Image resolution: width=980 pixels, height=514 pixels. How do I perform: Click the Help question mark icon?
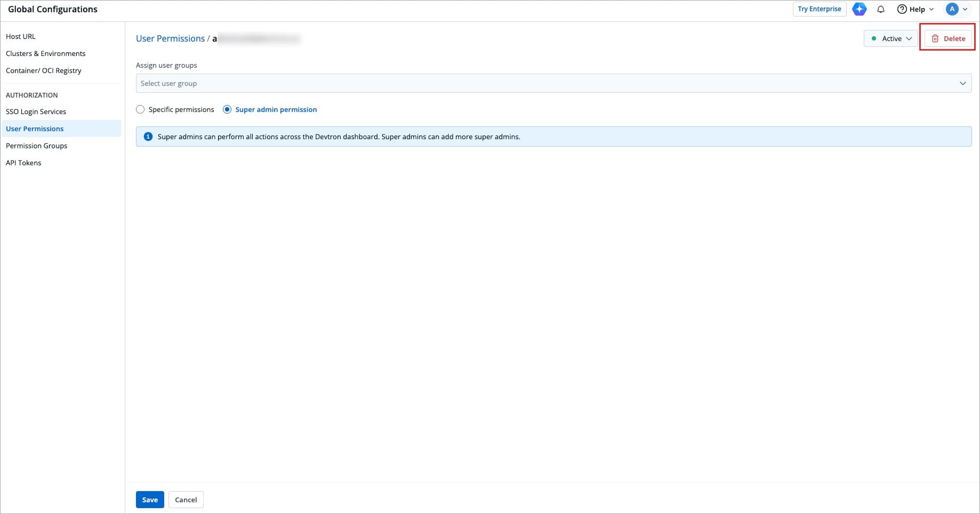[x=902, y=9]
